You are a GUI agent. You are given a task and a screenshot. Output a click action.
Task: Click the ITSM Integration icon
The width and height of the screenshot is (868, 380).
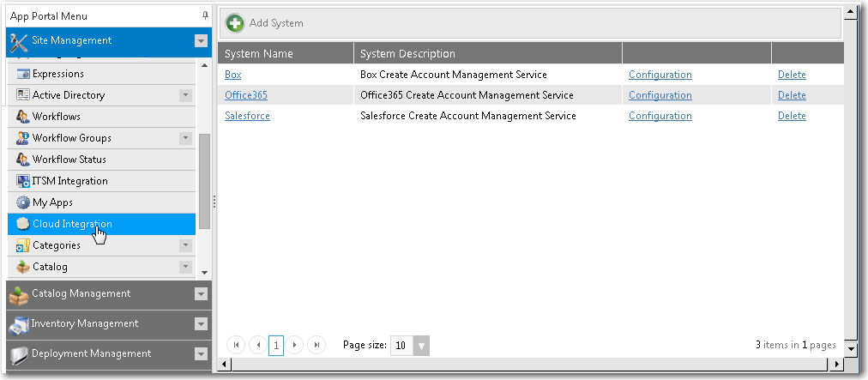(x=23, y=181)
